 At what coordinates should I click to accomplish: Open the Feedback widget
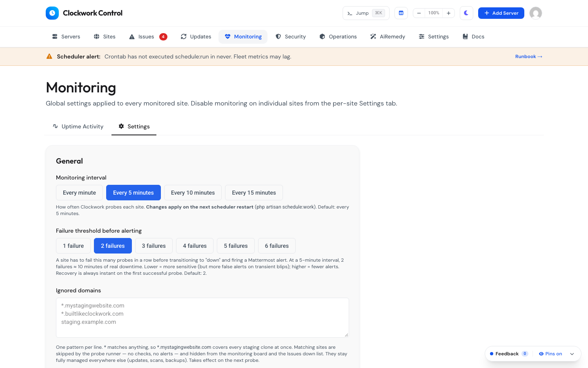point(509,354)
